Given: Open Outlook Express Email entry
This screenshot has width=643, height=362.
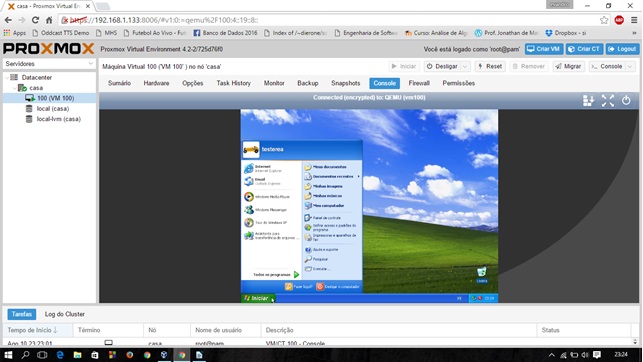Looking at the screenshot, I should tap(262, 181).
